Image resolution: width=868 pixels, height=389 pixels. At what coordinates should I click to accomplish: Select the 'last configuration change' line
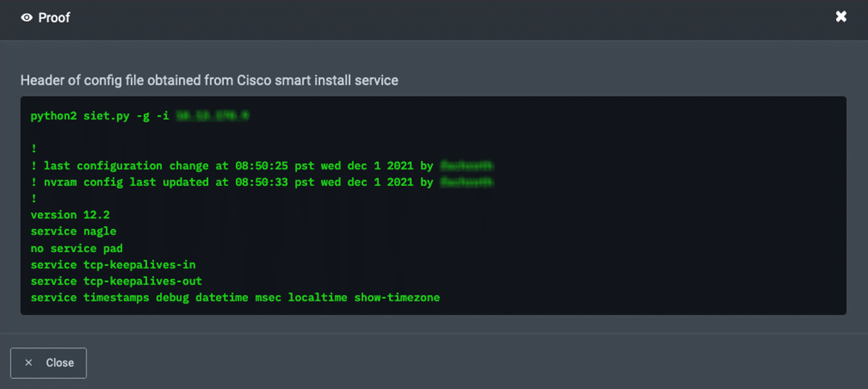pos(232,166)
